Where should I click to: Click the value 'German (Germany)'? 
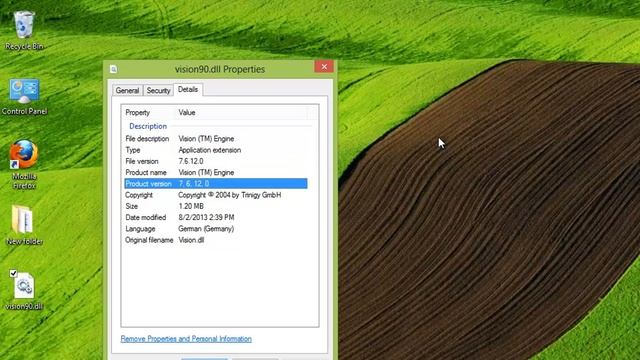coord(206,229)
